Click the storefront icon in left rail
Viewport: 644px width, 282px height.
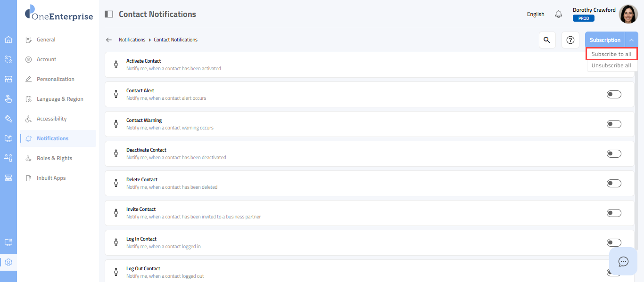click(x=8, y=79)
